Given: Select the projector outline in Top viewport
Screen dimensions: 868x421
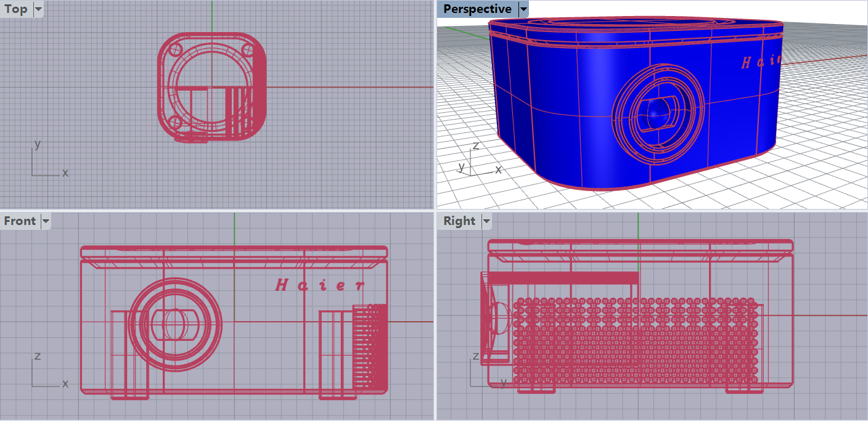Looking at the screenshot, I should (211, 87).
